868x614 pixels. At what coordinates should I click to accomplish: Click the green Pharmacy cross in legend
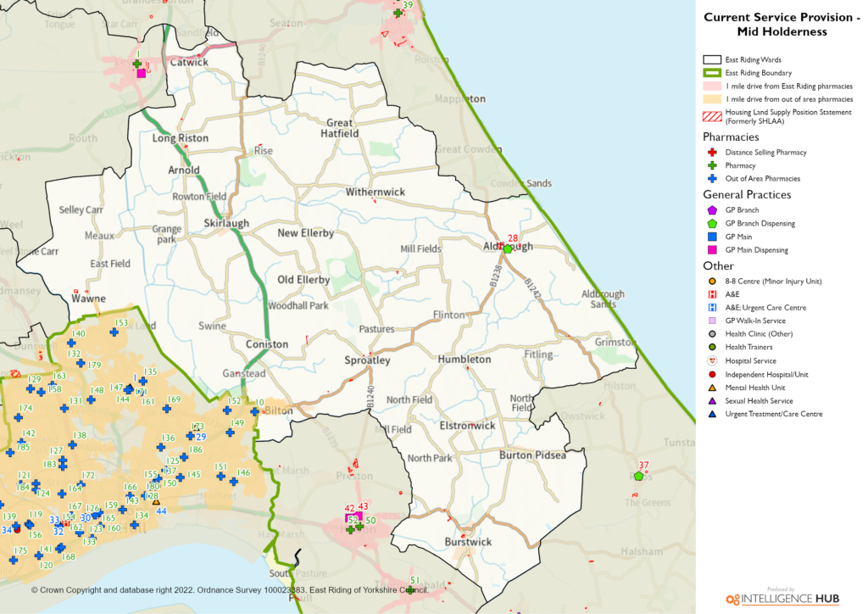coord(712,165)
